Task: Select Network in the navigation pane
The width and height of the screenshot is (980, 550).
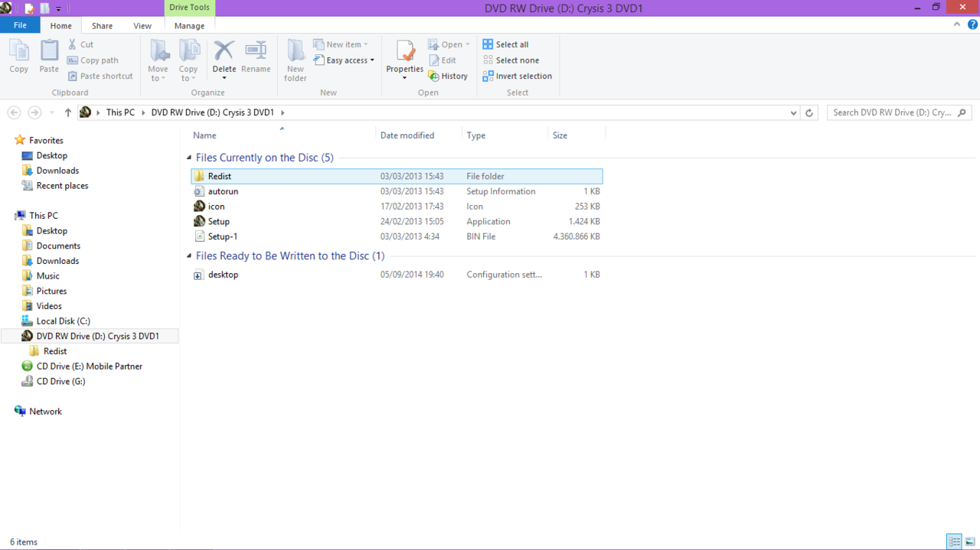Action: (x=45, y=412)
